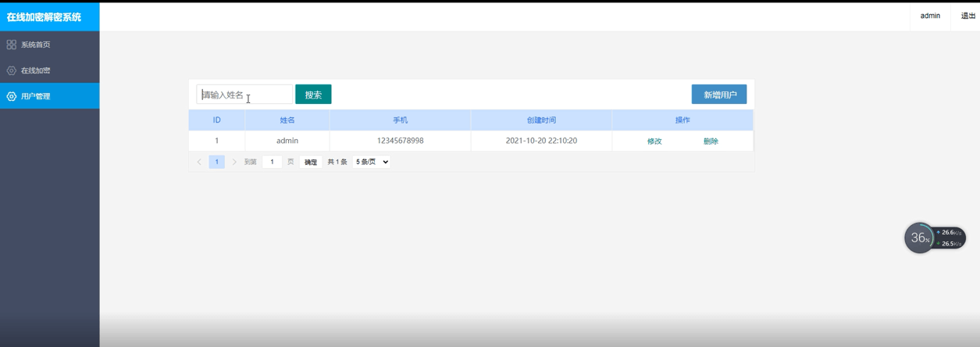Click the 新增用户 button

[x=718, y=95]
